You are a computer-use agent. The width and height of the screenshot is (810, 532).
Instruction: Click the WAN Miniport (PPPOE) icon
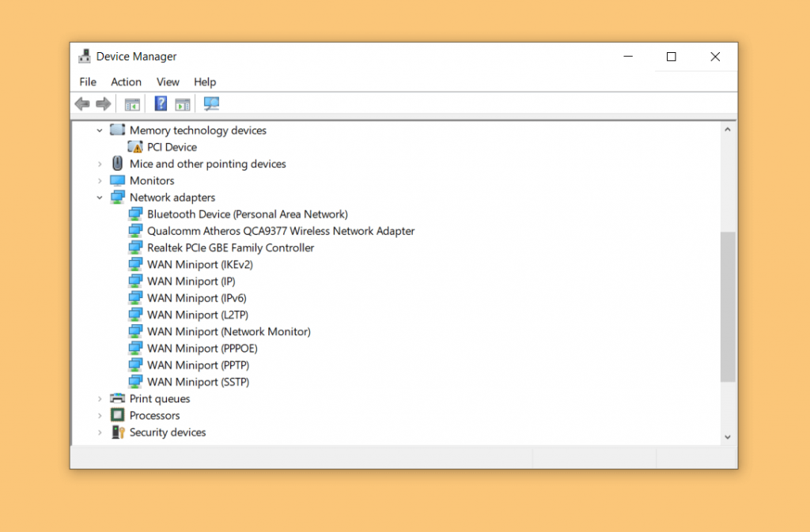(134, 349)
